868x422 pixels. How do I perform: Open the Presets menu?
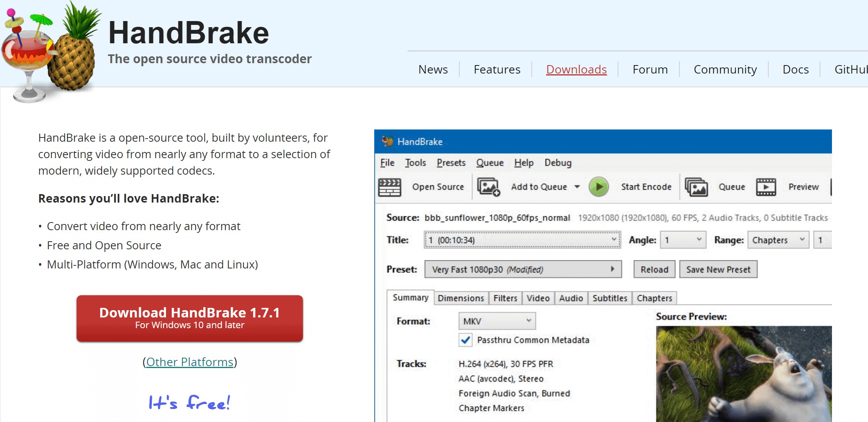click(x=451, y=163)
